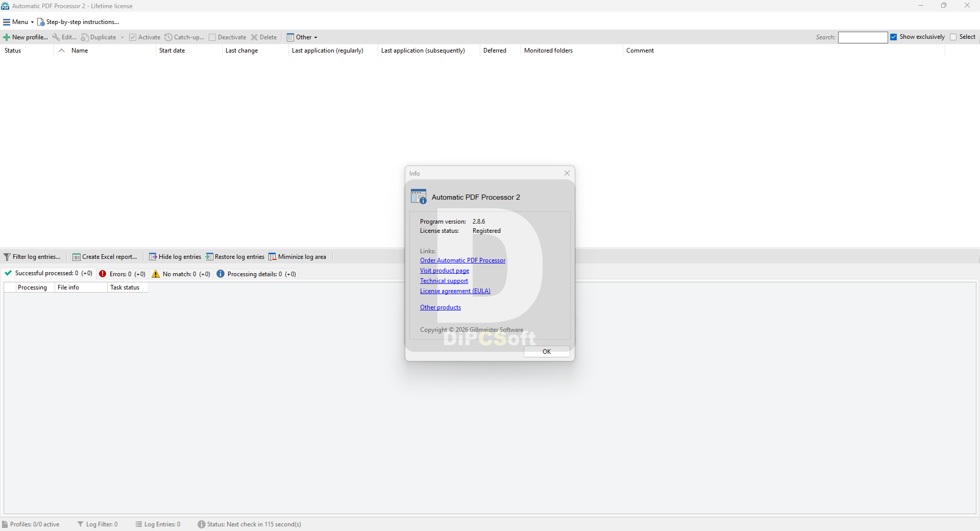
Task: Sort by the Start date column header
Action: coord(189,51)
